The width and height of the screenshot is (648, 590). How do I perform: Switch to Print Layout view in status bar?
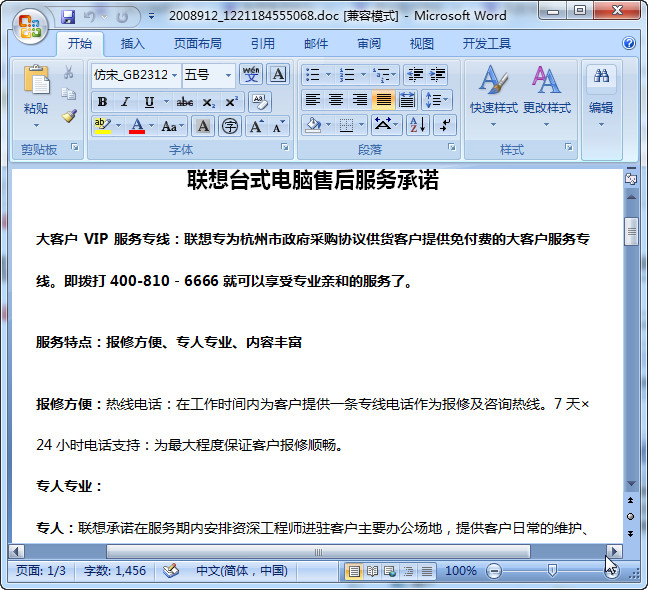coord(354,571)
